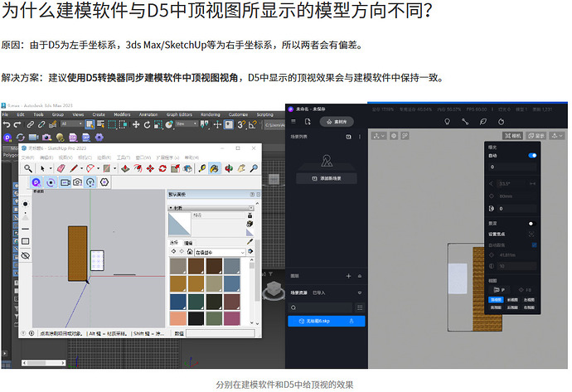This screenshot has width=572, height=392.
Task: Open the material collection dropdown in SketchUp
Action: pyautogui.click(x=220, y=252)
